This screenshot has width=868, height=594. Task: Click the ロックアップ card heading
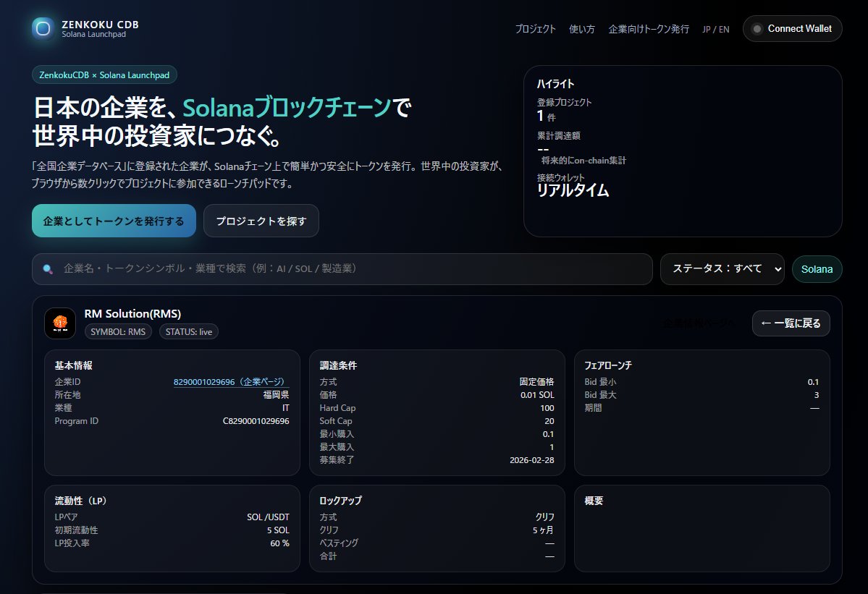(x=341, y=501)
